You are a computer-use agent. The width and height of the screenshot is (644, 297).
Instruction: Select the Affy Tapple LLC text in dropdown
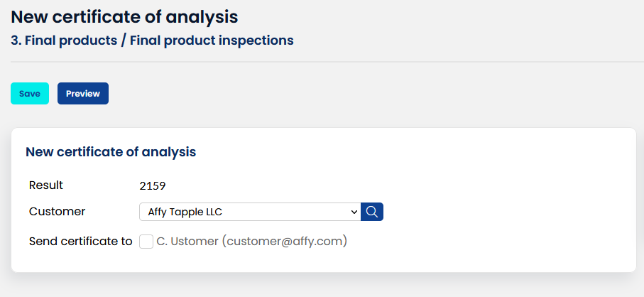190,212
